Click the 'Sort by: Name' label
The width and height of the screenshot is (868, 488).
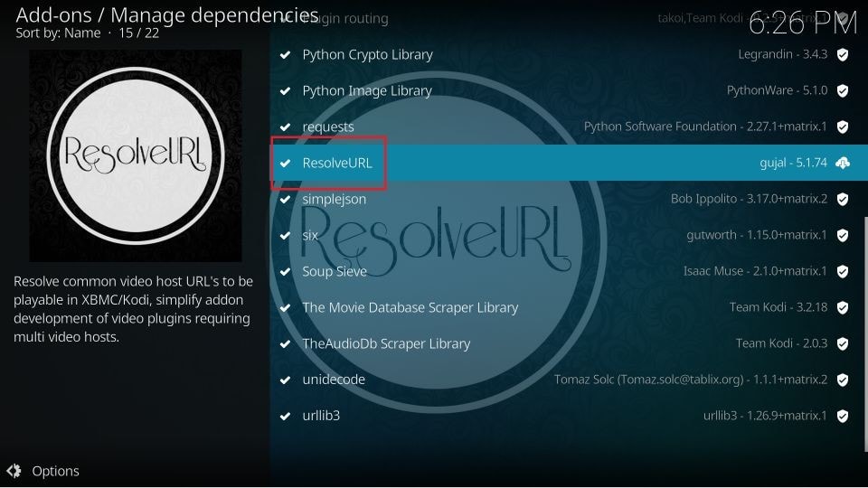pyautogui.click(x=58, y=33)
